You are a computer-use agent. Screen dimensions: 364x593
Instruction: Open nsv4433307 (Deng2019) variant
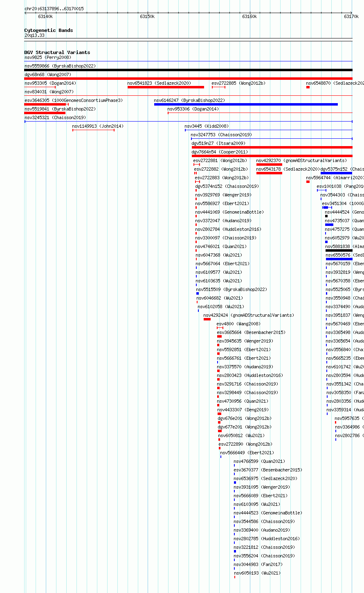[x=243, y=410]
